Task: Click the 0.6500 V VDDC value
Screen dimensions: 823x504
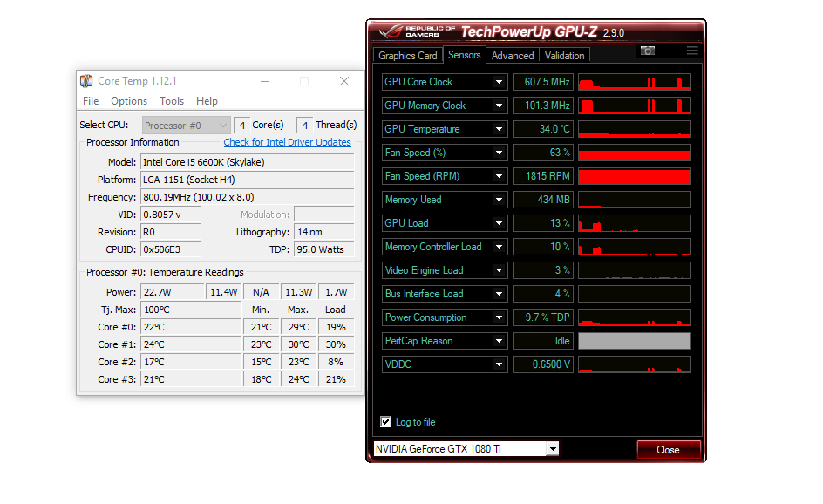Action: tap(543, 364)
